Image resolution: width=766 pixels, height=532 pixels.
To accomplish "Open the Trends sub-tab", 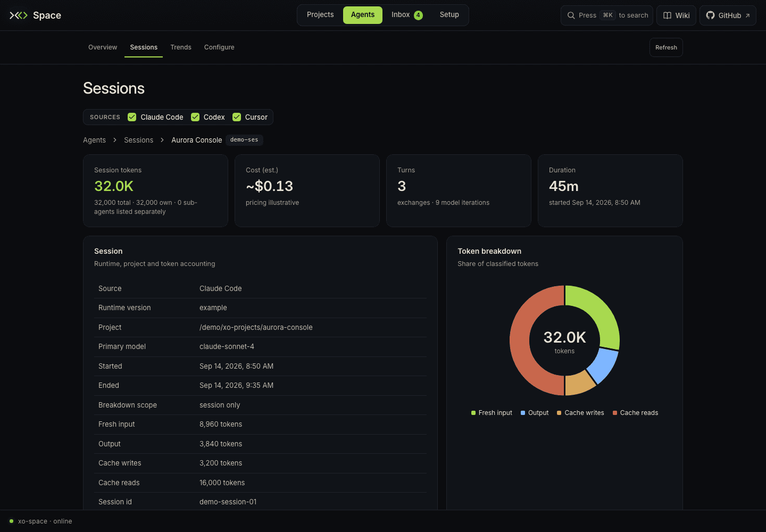I will [181, 47].
